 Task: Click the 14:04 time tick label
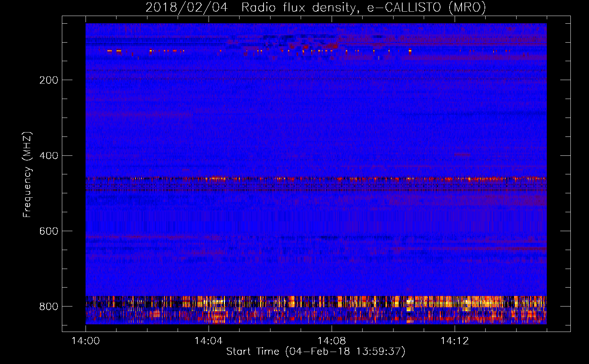point(209,341)
